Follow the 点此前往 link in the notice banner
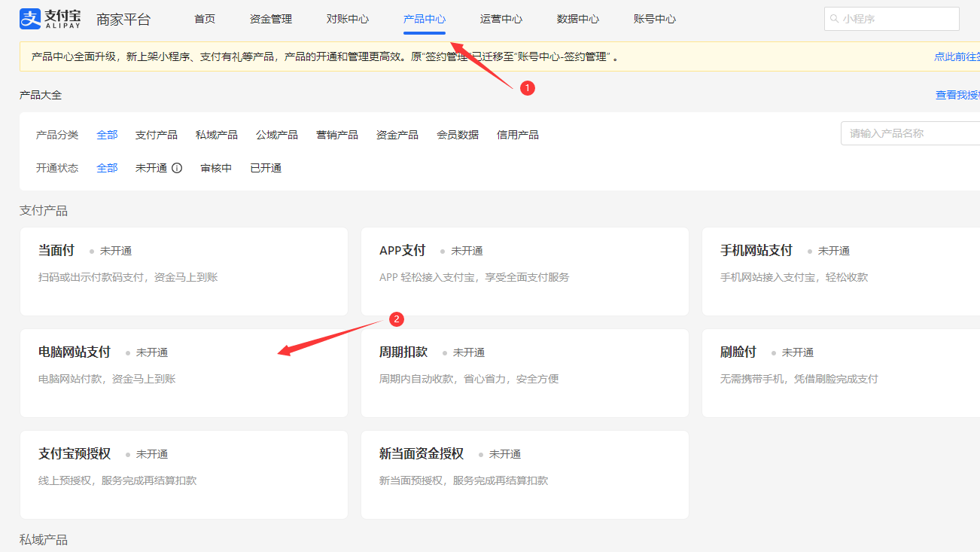The width and height of the screenshot is (980, 552). click(956, 56)
